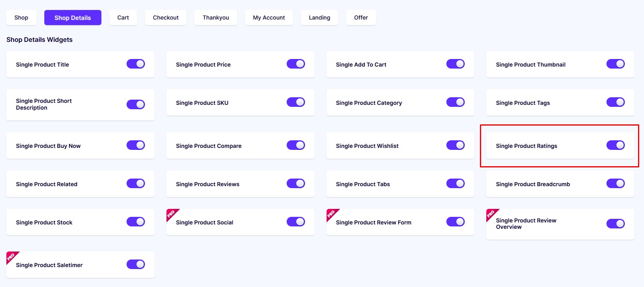Disable the Single Product Wishlist toggle
The image size is (644, 287).
pyautogui.click(x=456, y=145)
